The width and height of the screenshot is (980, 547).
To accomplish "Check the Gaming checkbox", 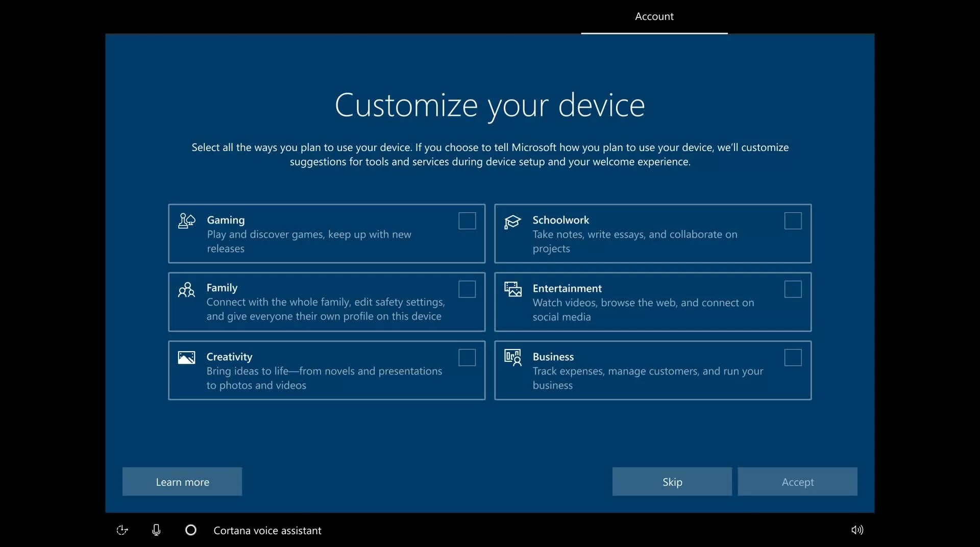I will pyautogui.click(x=467, y=221).
